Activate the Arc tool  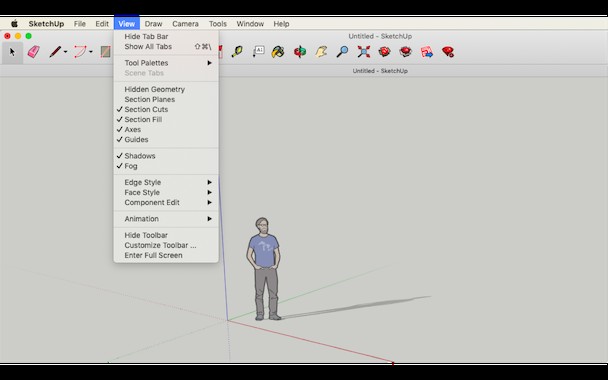click(80, 52)
